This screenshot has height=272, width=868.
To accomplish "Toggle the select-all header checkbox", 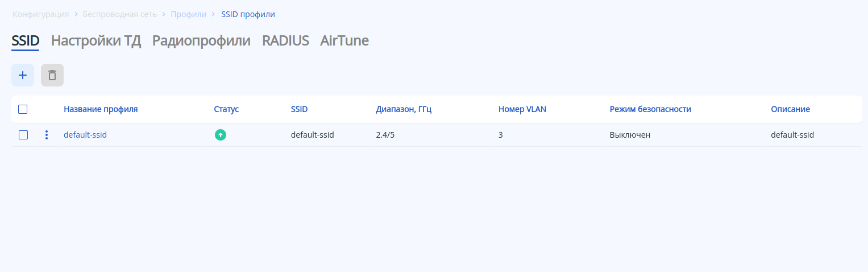I will click(23, 109).
